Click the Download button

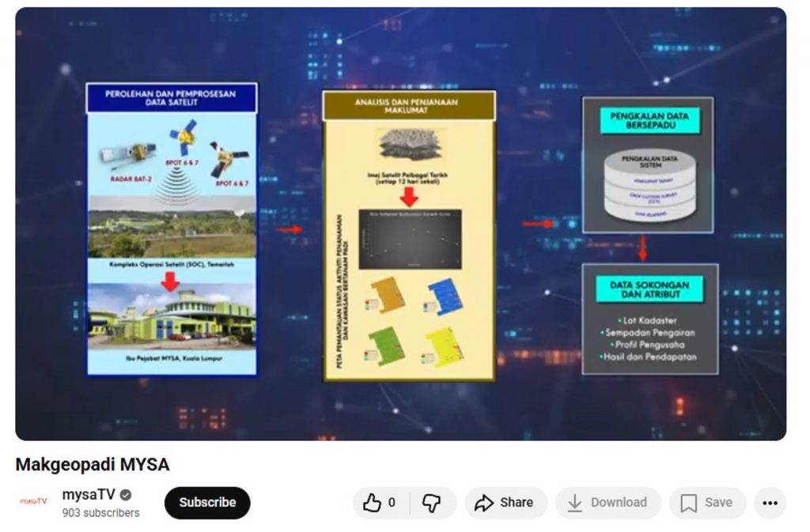(x=607, y=503)
